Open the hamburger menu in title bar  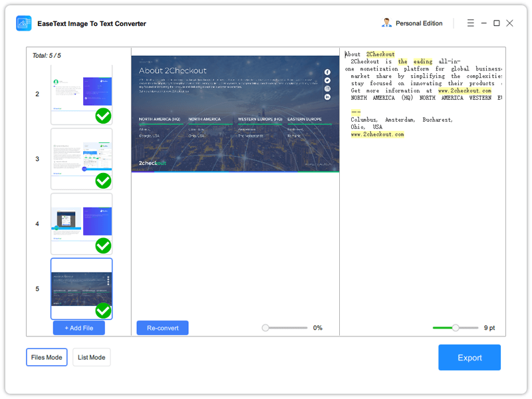click(470, 23)
